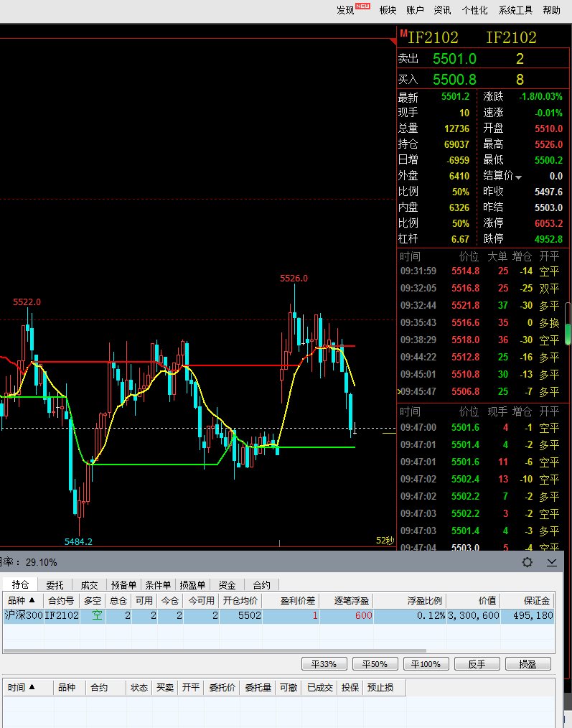572x728 pixels.
Task: Open the 资讯 menu
Action: tap(442, 10)
